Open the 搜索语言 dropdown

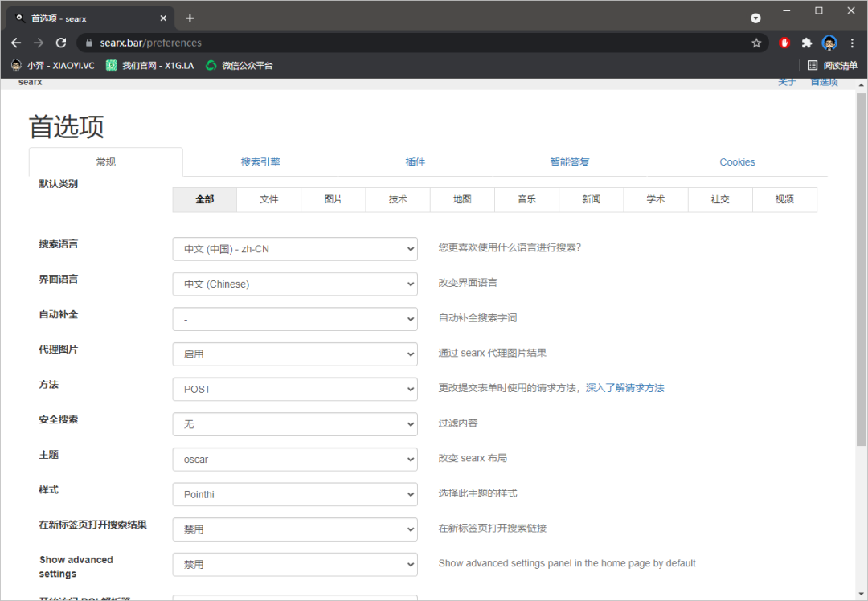coord(295,249)
